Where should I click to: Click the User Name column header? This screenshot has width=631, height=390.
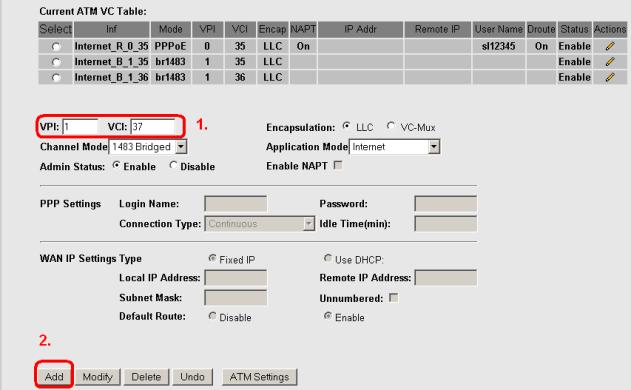coord(498,29)
